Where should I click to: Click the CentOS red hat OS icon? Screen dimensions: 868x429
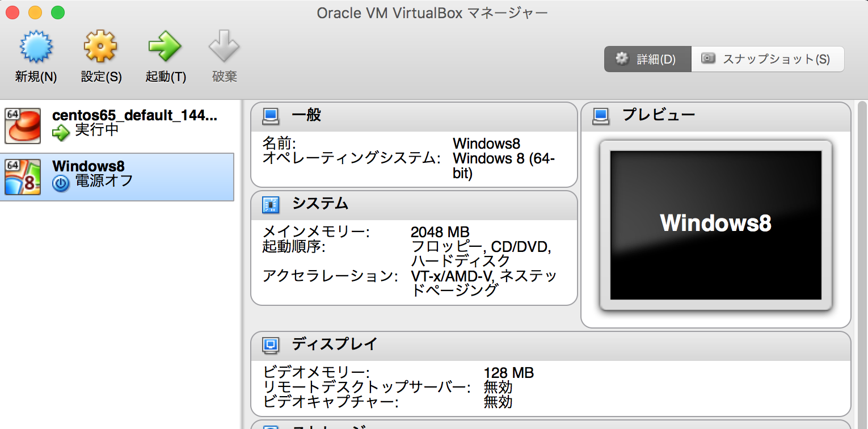(x=23, y=125)
